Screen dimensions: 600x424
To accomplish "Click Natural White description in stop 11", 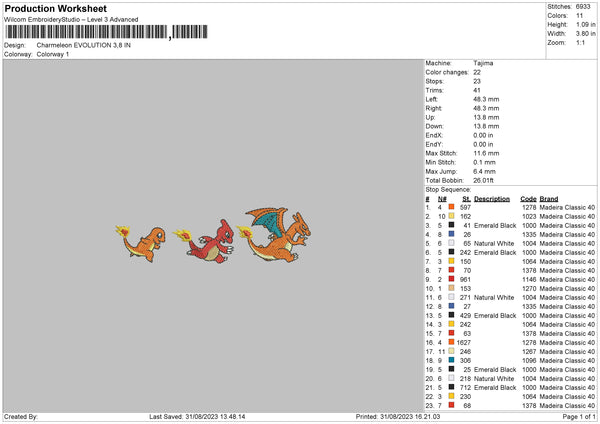I will point(494,297).
